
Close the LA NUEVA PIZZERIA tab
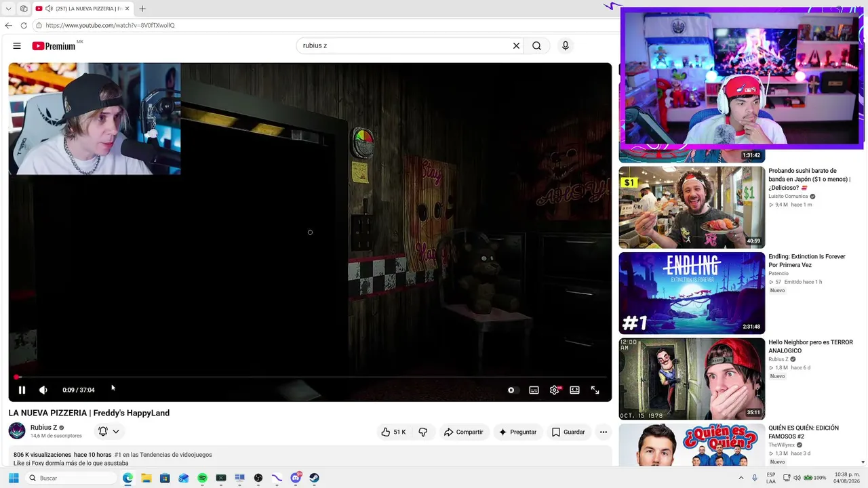click(x=127, y=9)
